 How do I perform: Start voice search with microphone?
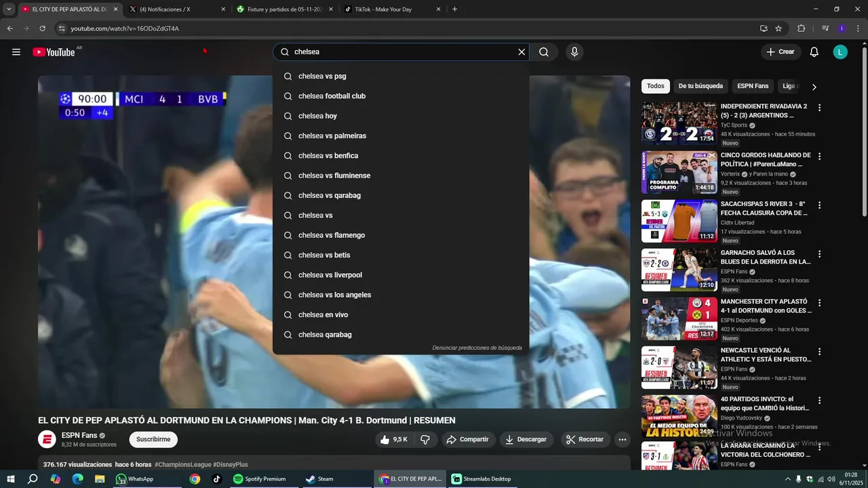574,52
